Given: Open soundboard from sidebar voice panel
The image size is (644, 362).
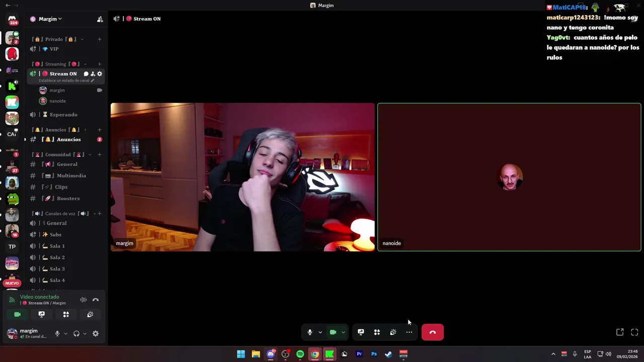Looking at the screenshot, I should 90,315.
